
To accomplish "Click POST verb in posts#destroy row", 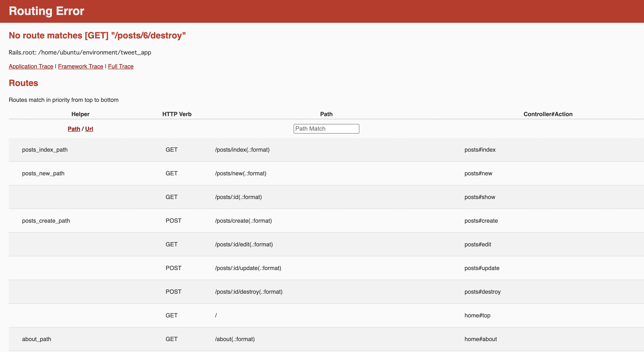I will [174, 292].
